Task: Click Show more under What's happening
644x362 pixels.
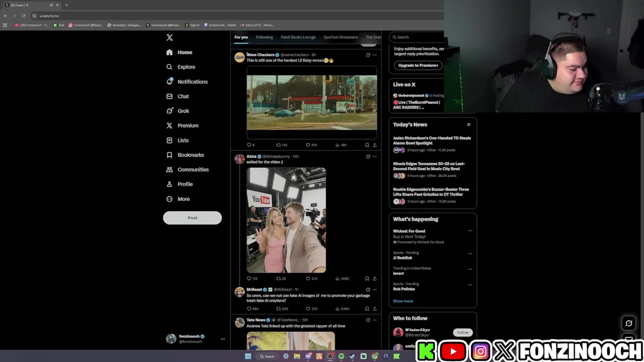Action: tap(403, 301)
